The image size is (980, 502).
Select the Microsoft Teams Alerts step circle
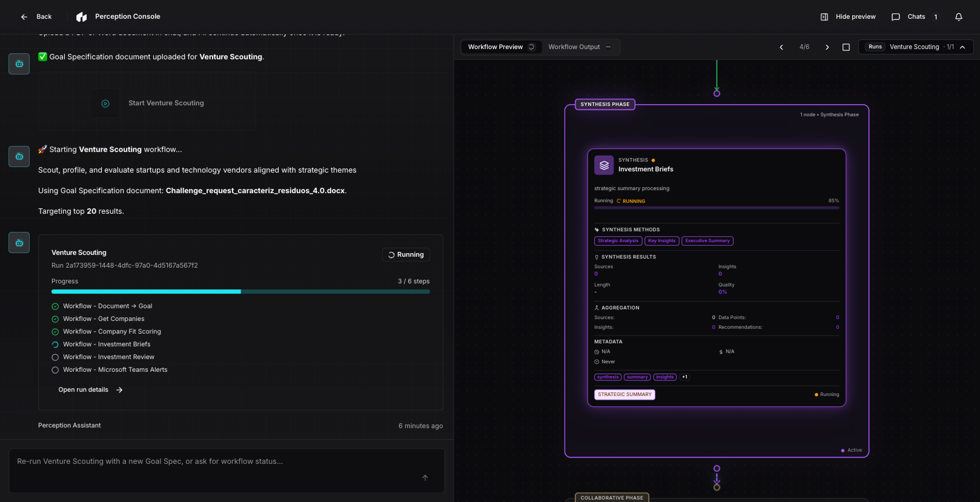[55, 370]
